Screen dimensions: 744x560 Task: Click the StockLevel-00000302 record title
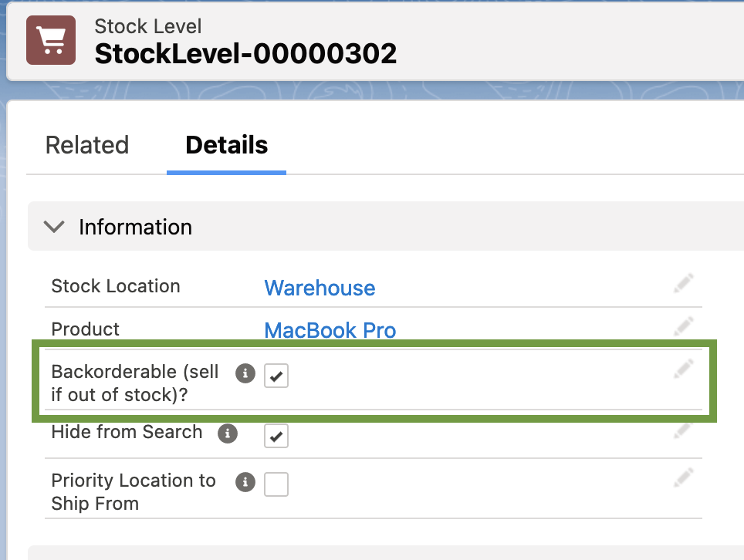tap(245, 53)
